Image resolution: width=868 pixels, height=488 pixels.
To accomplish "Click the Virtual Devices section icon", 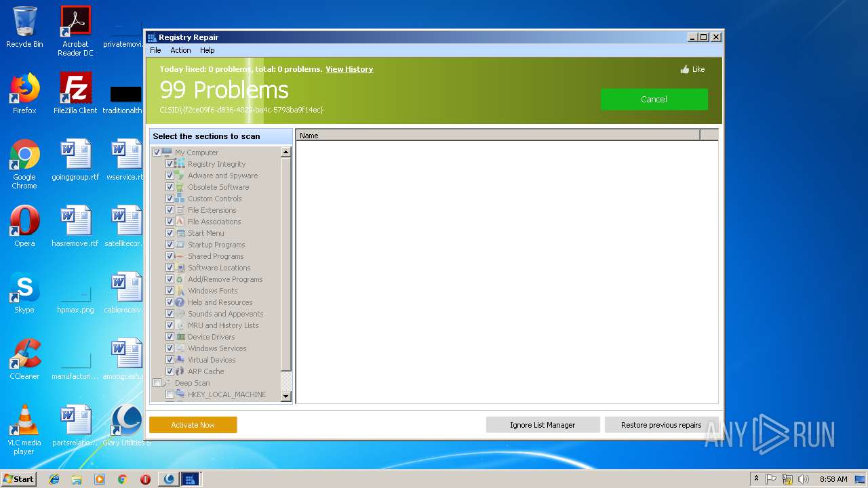I will point(180,360).
